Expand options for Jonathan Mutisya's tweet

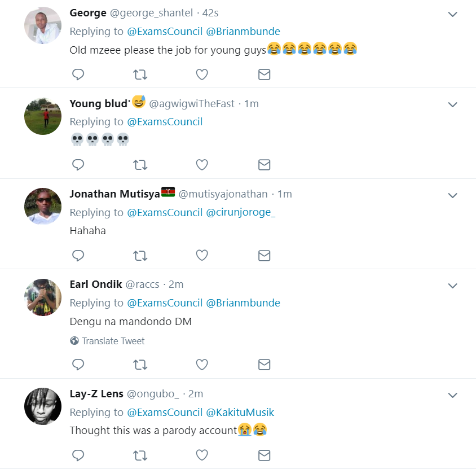[452, 195]
